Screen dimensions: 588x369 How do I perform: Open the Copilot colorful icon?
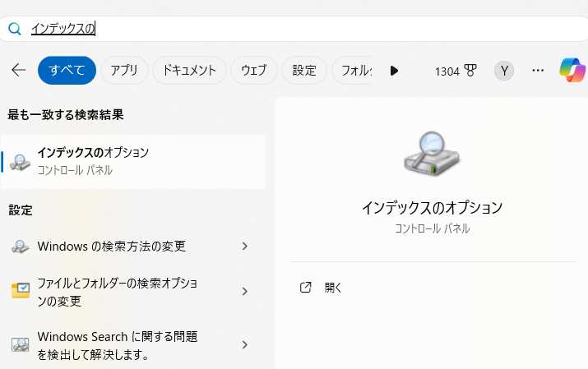(572, 71)
